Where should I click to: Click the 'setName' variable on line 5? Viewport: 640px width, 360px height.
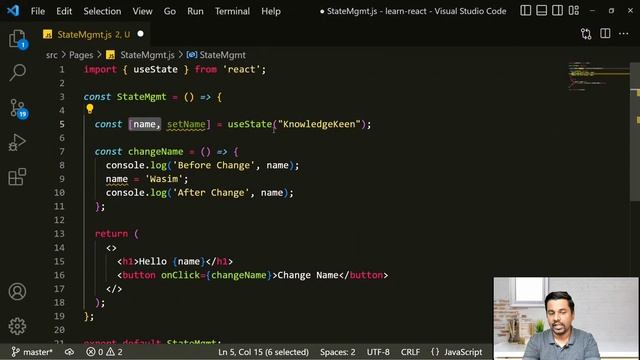186,124
